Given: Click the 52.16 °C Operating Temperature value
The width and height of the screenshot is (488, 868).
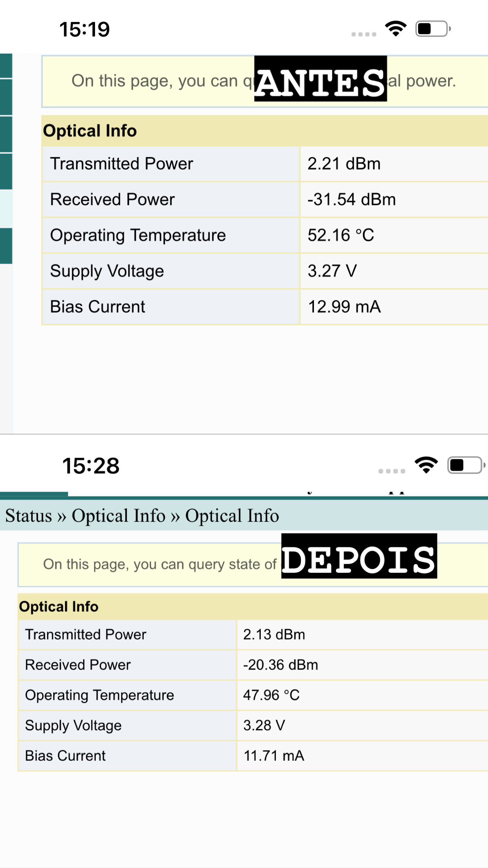Looking at the screenshot, I should tap(341, 235).
